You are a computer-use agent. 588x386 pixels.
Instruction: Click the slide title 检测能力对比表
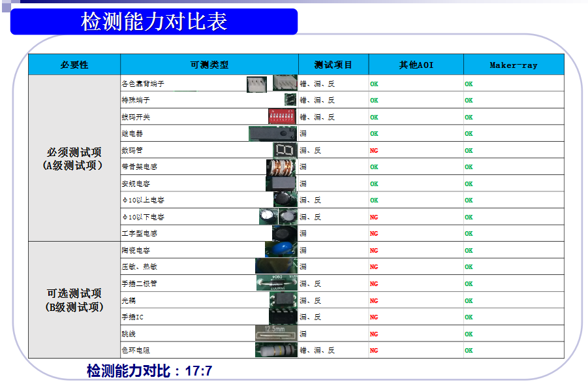tap(154, 22)
